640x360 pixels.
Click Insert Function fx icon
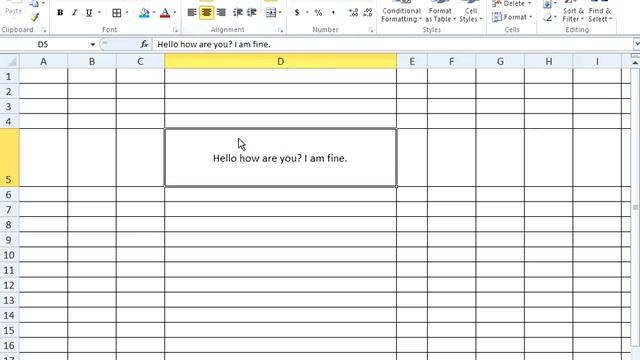[144, 44]
